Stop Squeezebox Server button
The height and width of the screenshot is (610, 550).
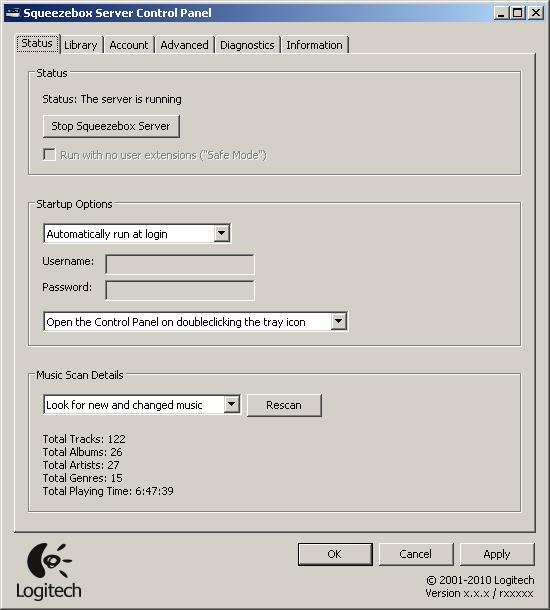111,126
